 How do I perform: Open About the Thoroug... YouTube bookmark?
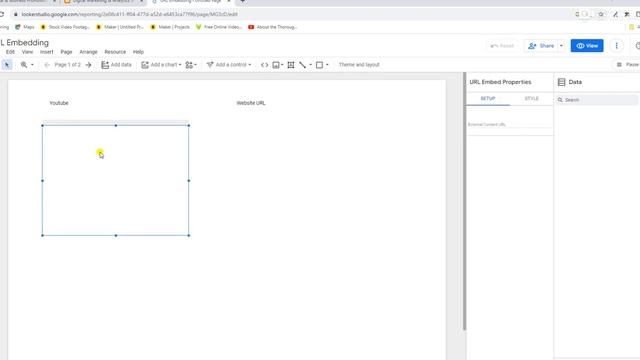[273, 27]
